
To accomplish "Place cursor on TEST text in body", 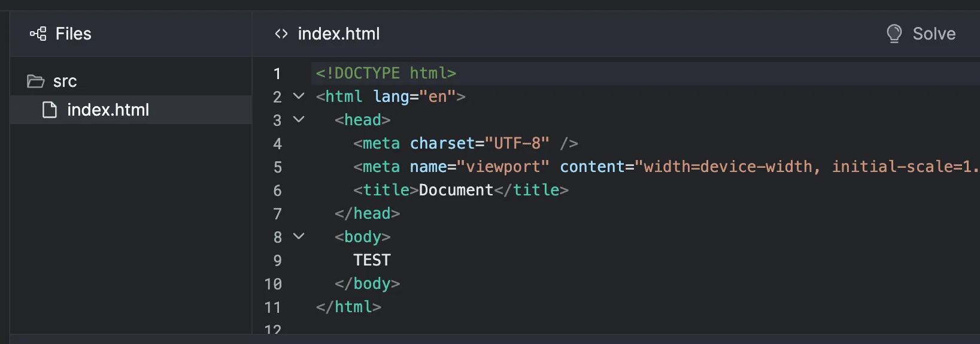I will click(x=372, y=260).
